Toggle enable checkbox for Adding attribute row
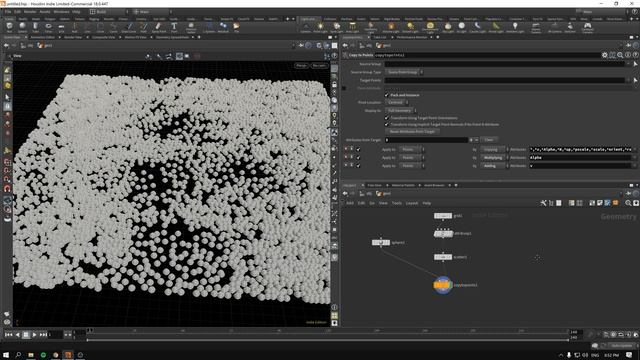The width and height of the screenshot is (640, 360). tap(358, 166)
